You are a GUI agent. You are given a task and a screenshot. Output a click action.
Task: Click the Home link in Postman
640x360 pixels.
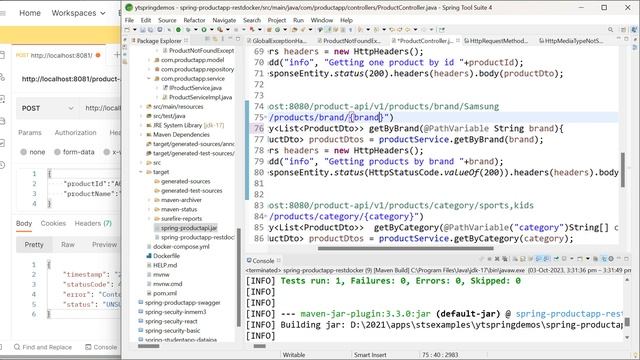(30, 13)
